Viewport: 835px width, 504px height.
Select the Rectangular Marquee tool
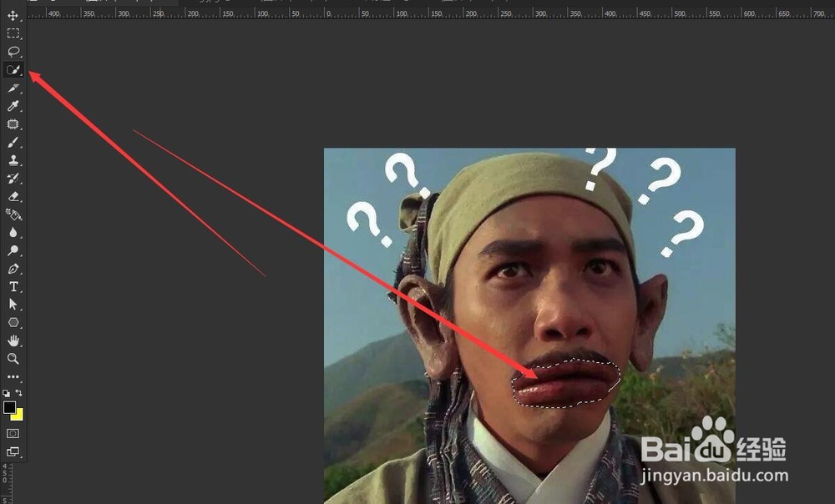coord(13,33)
